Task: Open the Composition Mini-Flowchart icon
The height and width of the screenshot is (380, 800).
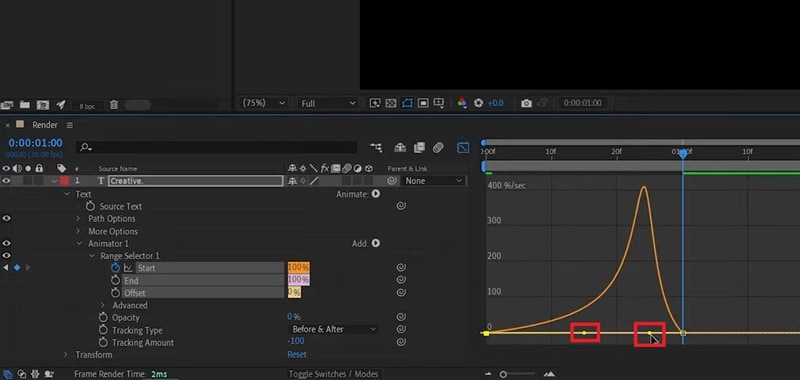Action: coord(376,147)
